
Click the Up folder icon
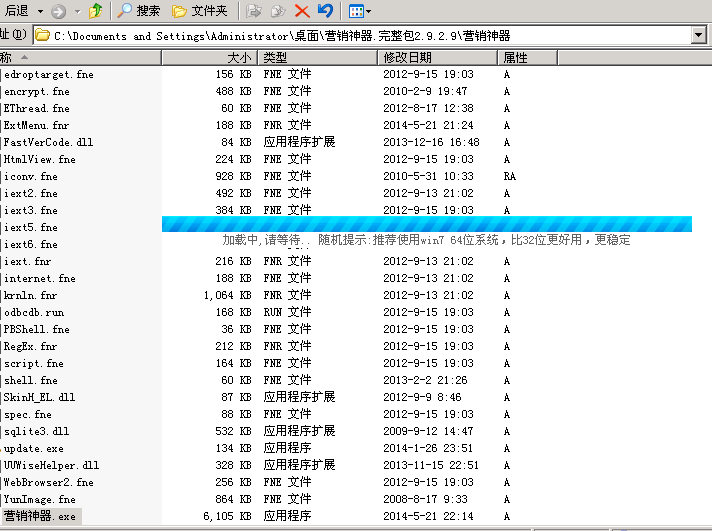[95, 11]
